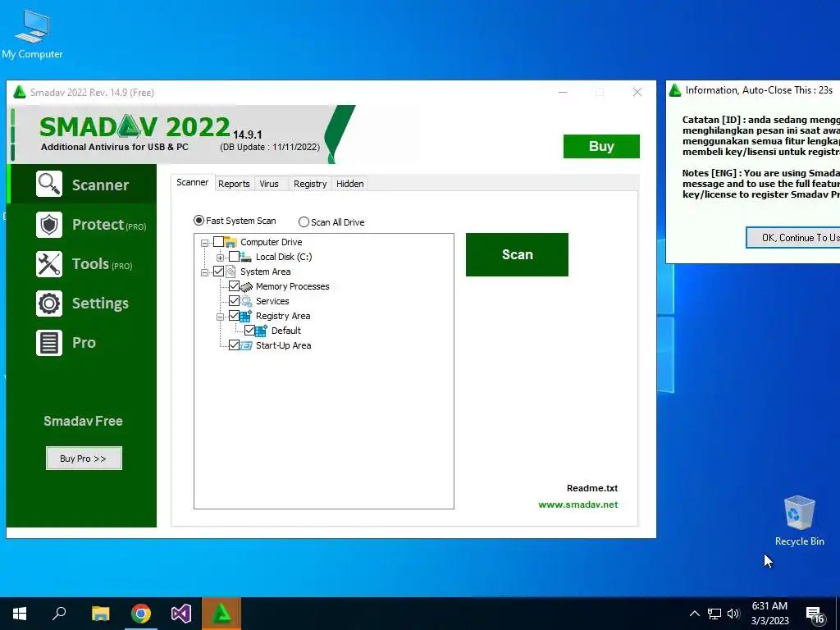Select the Fast System Scan option
Viewport: 840px width, 630px height.
(235, 221)
